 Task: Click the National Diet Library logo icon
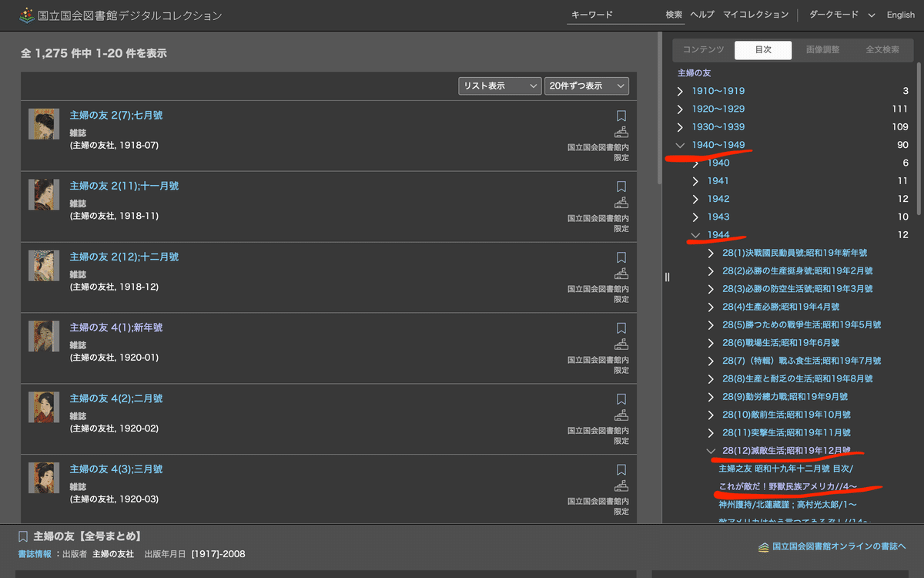click(28, 15)
